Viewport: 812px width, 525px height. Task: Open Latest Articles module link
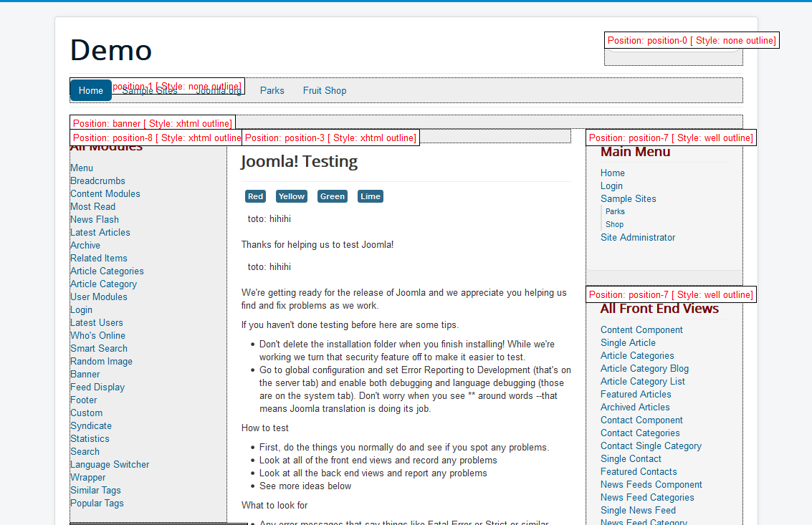pos(100,233)
